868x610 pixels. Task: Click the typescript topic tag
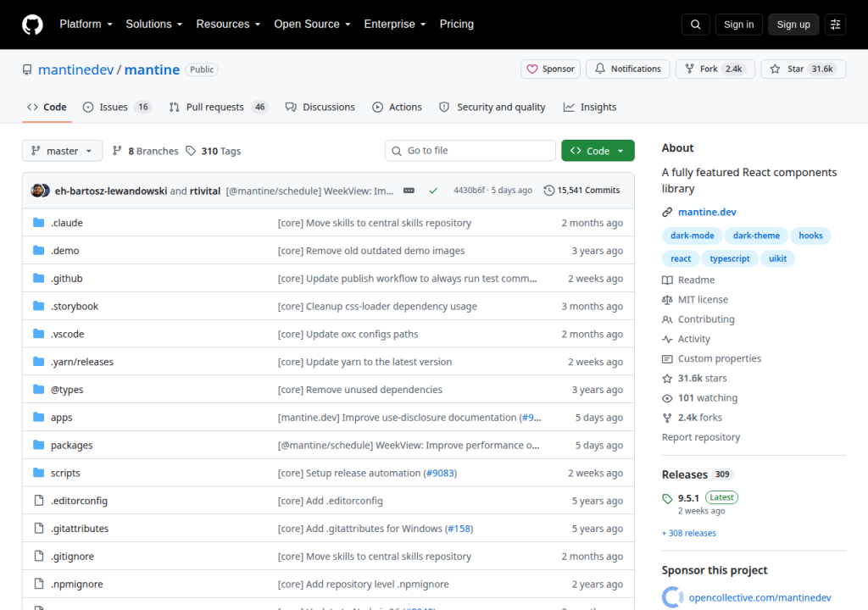(730, 258)
